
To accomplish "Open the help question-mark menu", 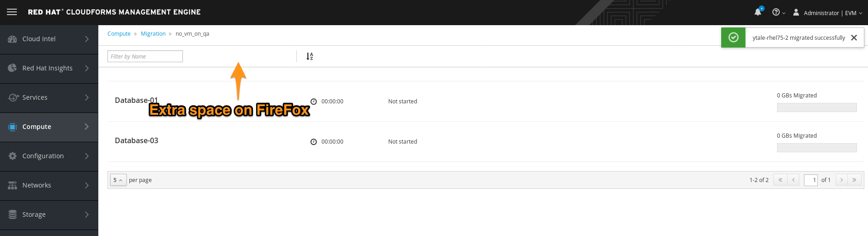I will click(x=778, y=12).
